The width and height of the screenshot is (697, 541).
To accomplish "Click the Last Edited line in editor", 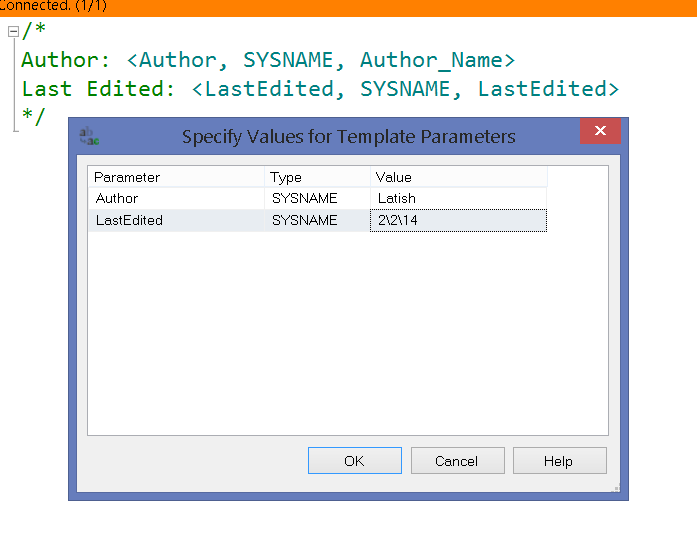I will tap(320, 89).
